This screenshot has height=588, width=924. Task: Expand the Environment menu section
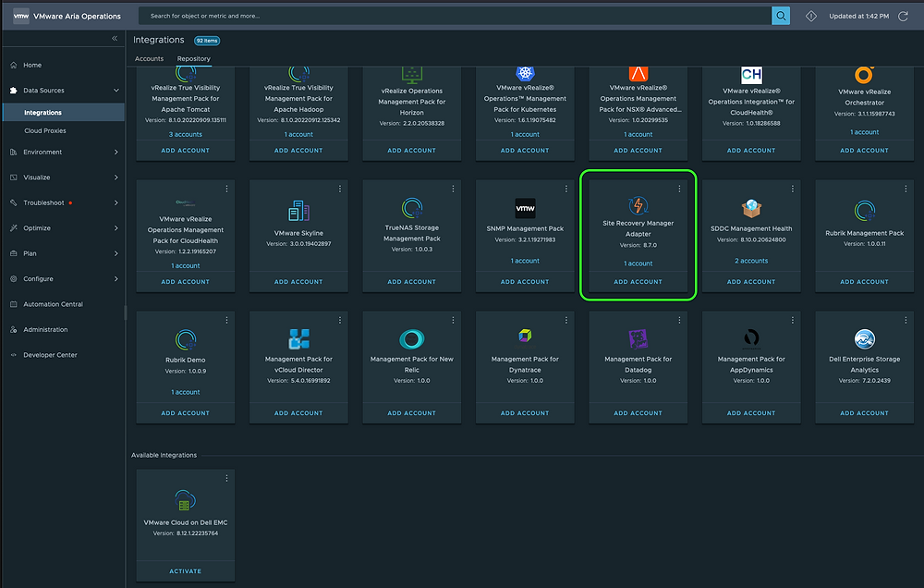(116, 153)
